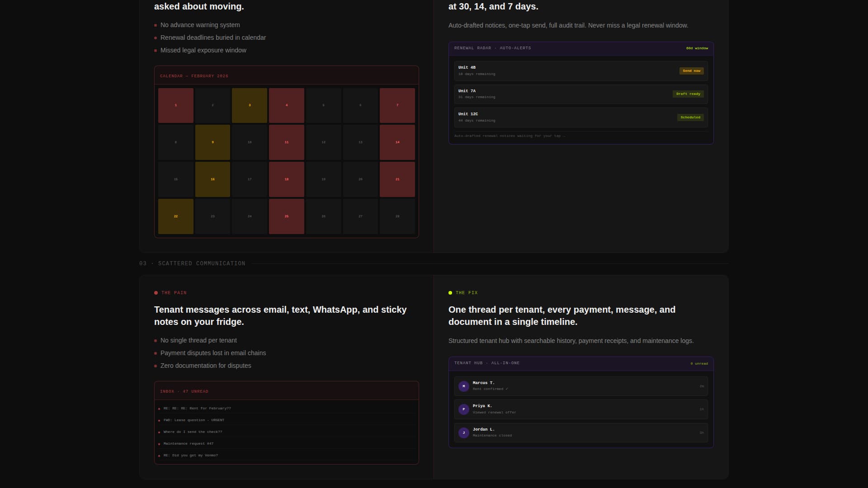Click the Send now button for Unit 4B

click(x=691, y=71)
